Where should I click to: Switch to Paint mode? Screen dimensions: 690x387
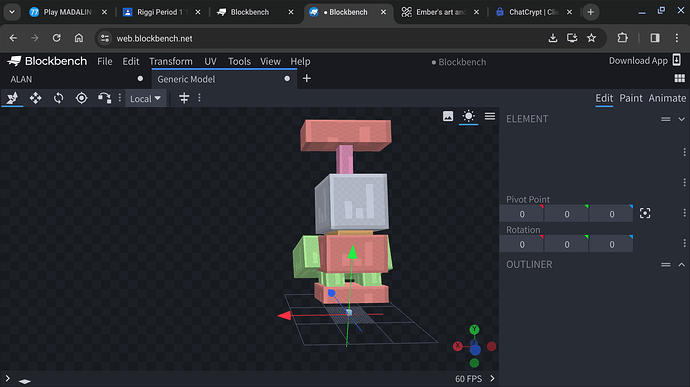(631, 98)
